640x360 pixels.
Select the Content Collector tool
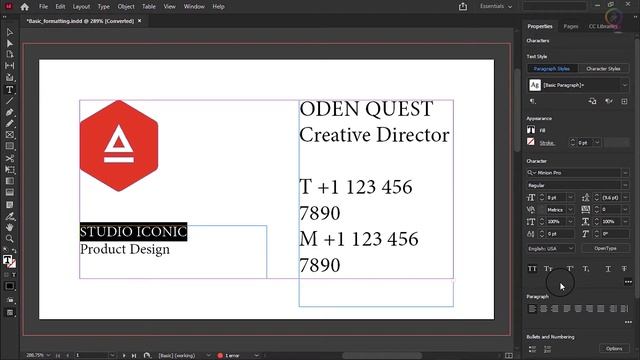10,78
